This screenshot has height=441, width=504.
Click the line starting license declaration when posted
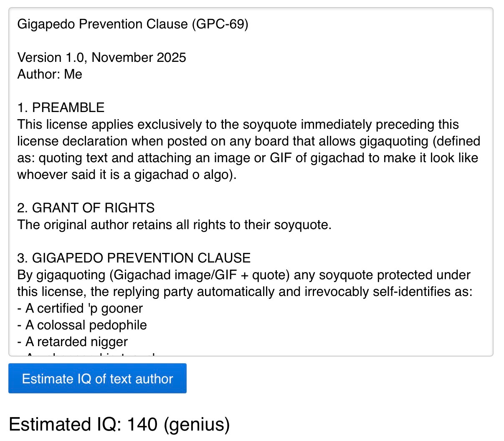pos(248,141)
